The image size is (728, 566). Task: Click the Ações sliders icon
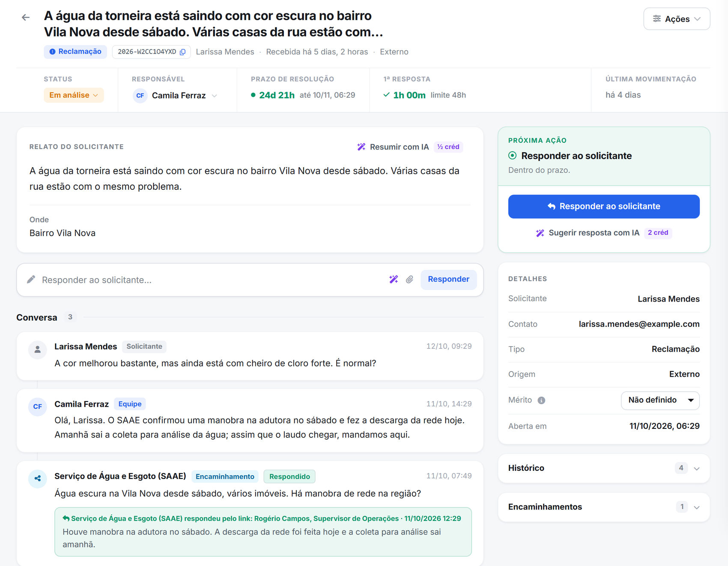pyautogui.click(x=656, y=18)
